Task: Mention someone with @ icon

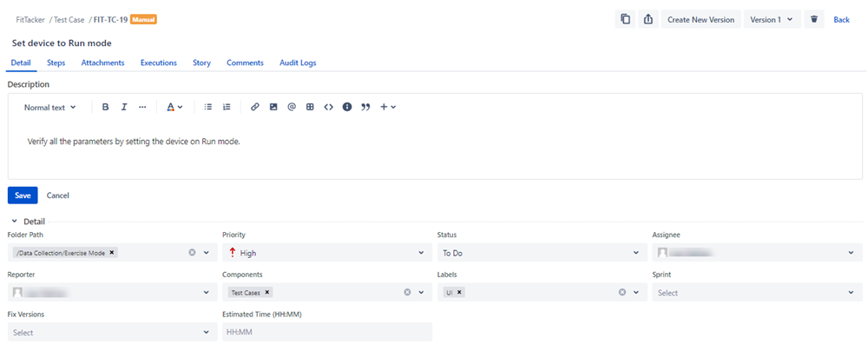Action: coord(292,107)
